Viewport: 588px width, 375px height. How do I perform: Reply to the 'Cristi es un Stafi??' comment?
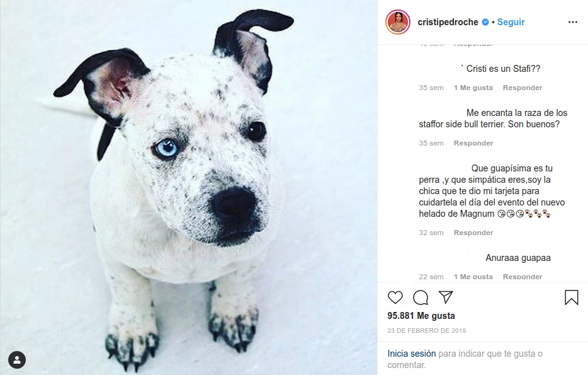tap(522, 88)
